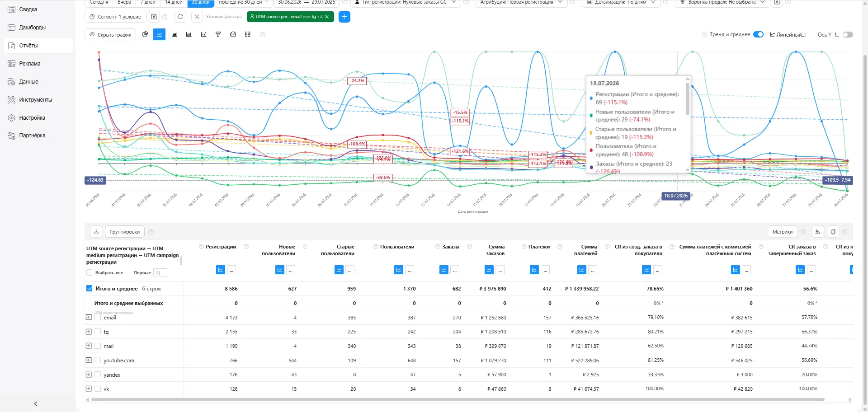Open more options for Регистрации column

232,270
